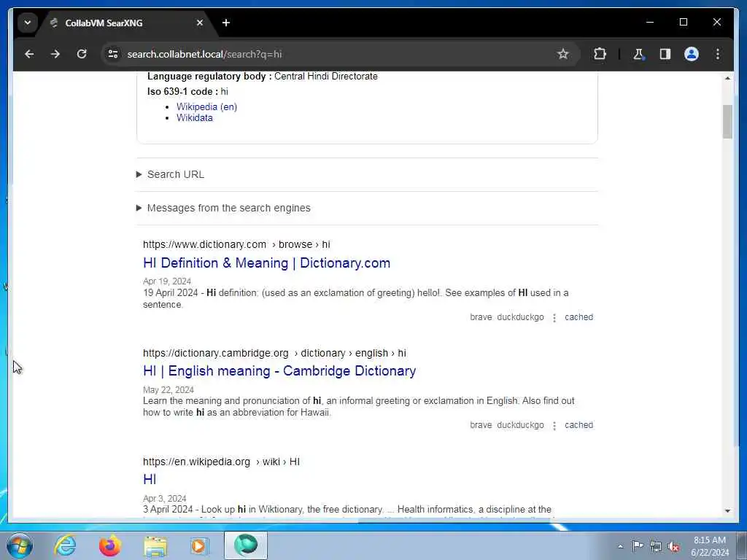Open Chrome Labs flask icon
The width and height of the screenshot is (747, 560).
pyautogui.click(x=638, y=54)
